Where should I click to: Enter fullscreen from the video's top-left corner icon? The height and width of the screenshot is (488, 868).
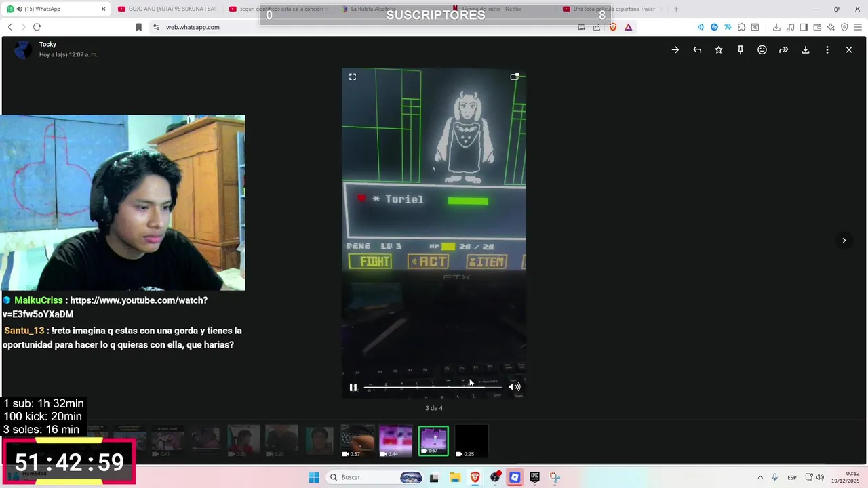click(353, 77)
